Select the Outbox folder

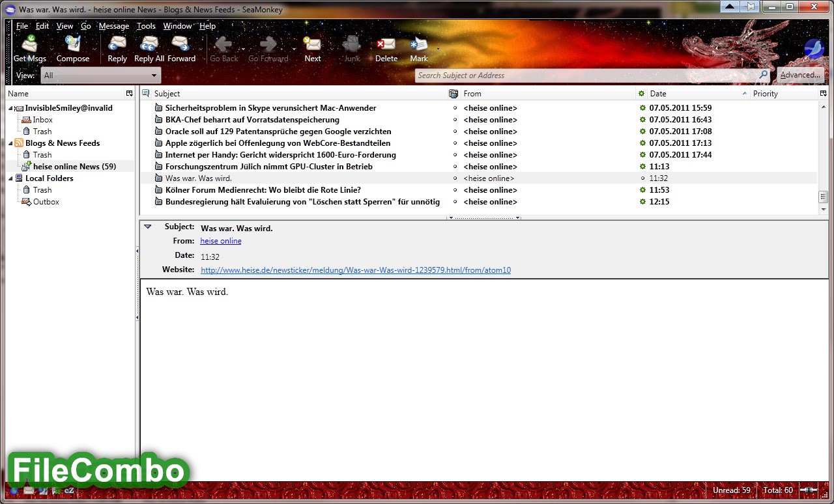click(x=46, y=202)
